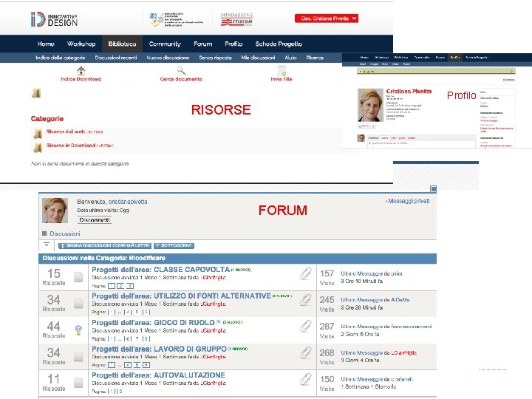Click the association logo beside Fondazione Telecom
Screen dimensions: 532x399
point(177,19)
